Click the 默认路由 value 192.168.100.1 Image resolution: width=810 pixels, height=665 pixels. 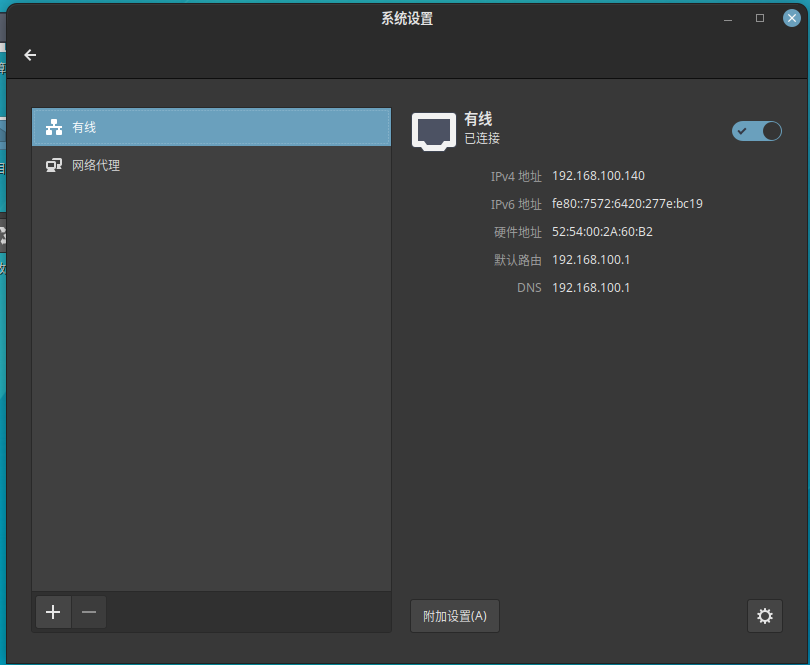click(591, 260)
